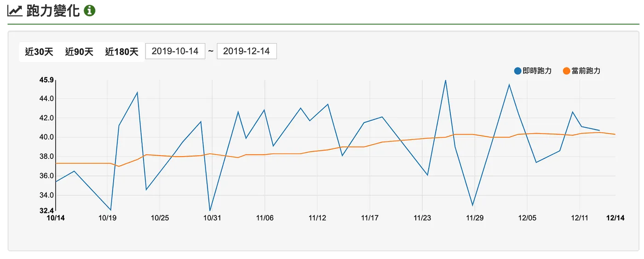644x259 pixels.
Task: Select the 近180天 range
Action: coord(121,52)
